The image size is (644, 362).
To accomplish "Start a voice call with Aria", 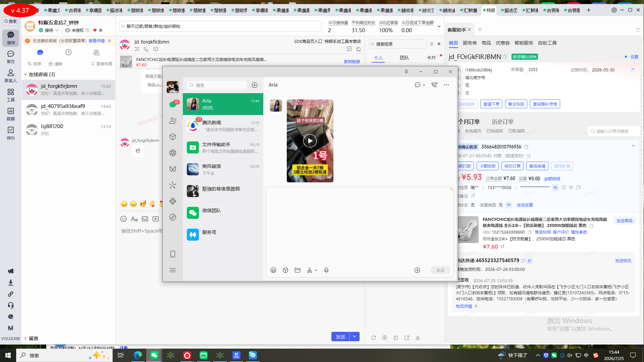I will coord(434,85).
